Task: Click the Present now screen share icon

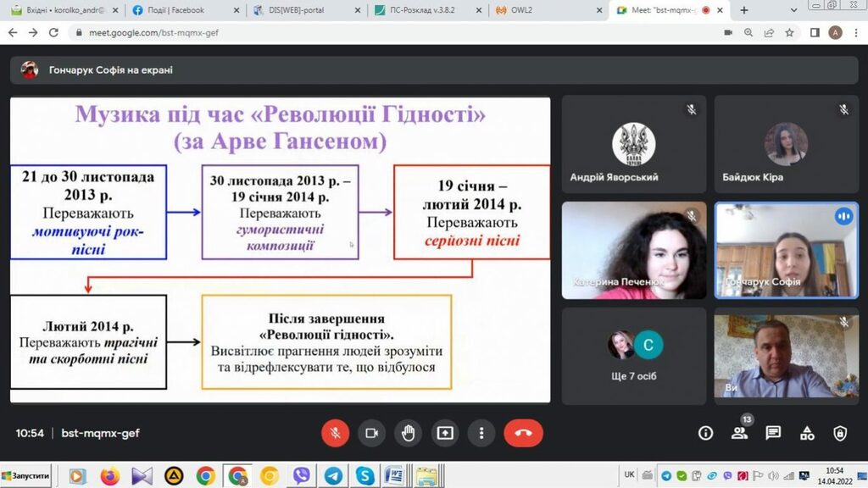Action: click(445, 433)
